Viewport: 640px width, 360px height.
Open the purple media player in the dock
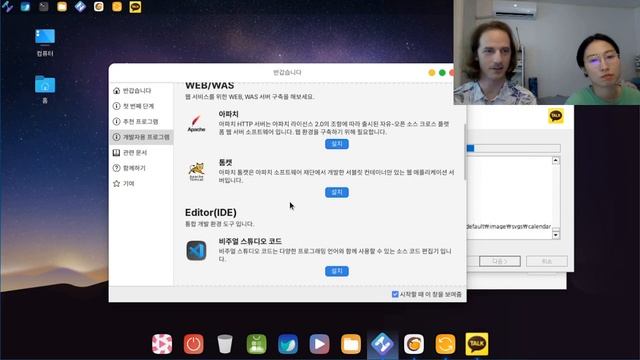(319, 344)
